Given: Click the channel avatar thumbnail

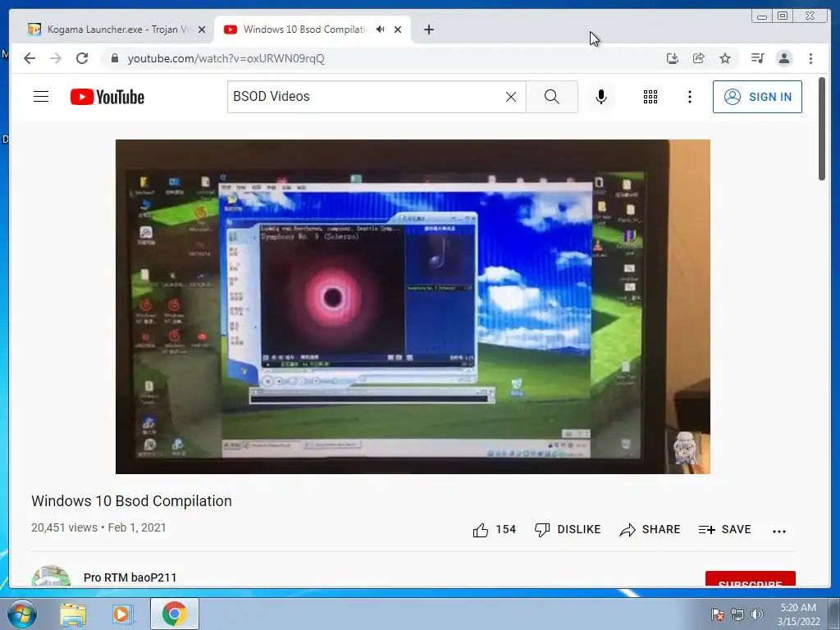Looking at the screenshot, I should coord(51,577).
